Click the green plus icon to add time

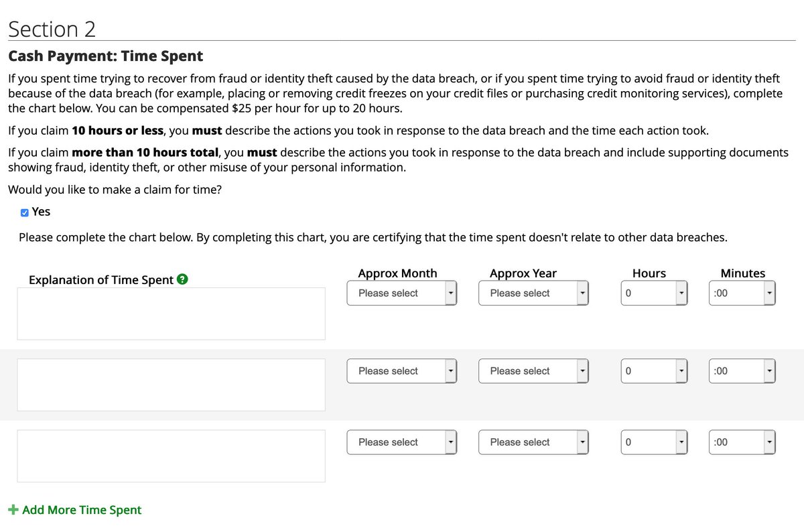coord(13,510)
